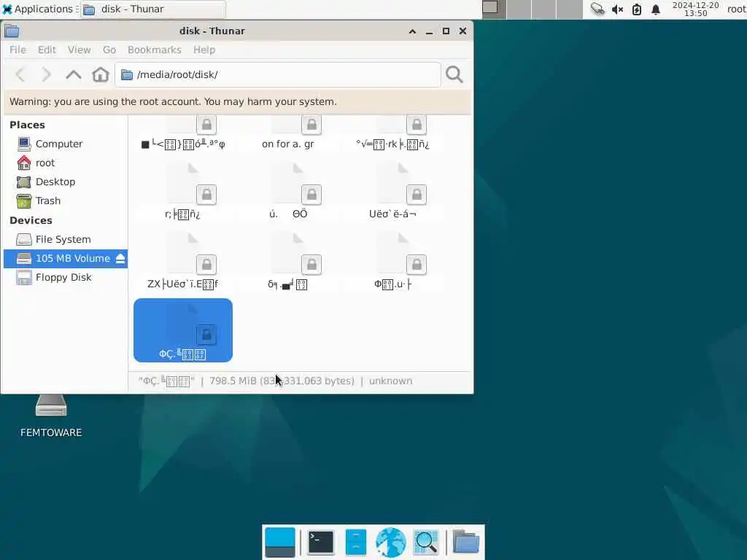Image resolution: width=747 pixels, height=560 pixels.
Task: Open Desktop in the Places sidebar
Action: (x=66, y=182)
